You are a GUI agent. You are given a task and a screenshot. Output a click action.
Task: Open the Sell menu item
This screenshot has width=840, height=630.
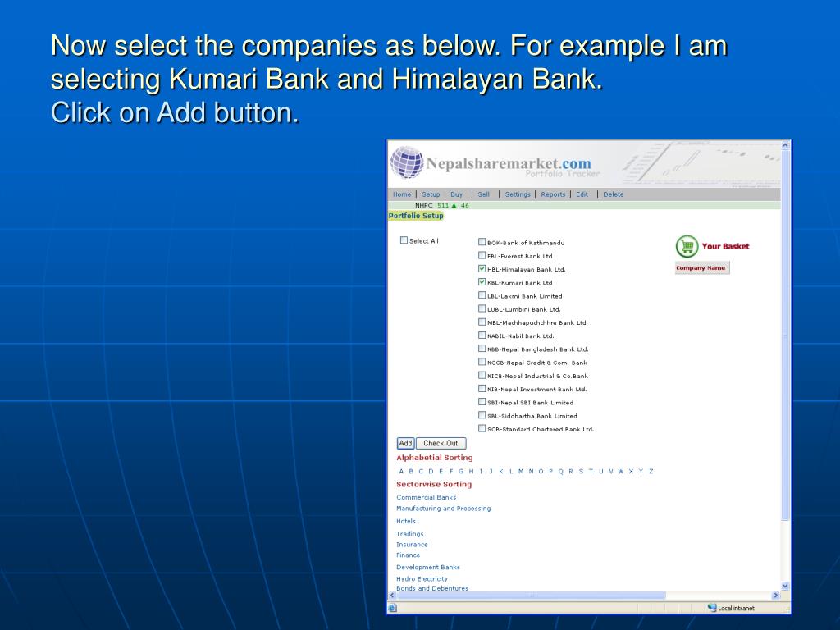click(484, 194)
